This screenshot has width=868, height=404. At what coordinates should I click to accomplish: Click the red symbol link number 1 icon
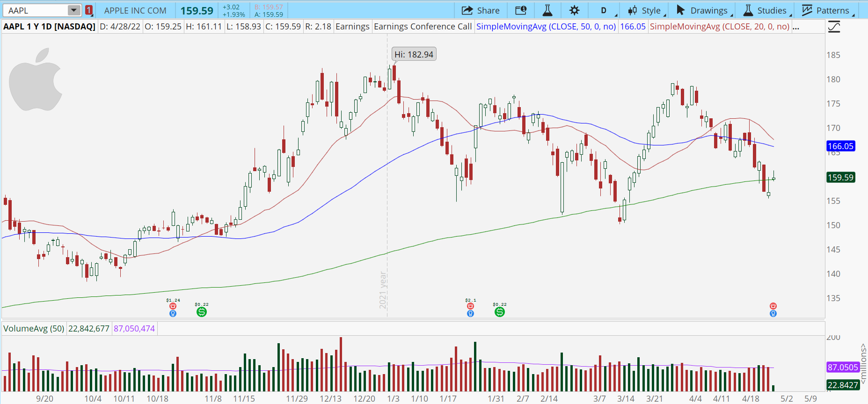[x=89, y=10]
